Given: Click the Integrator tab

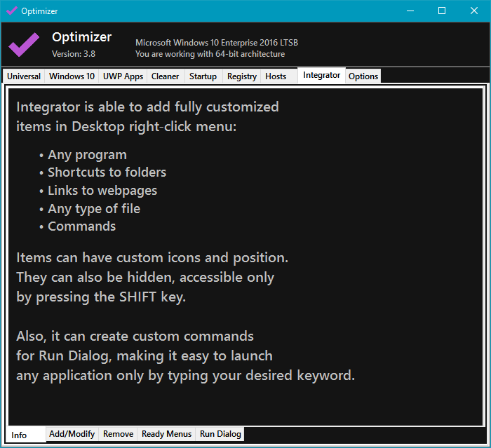Looking at the screenshot, I should pos(321,75).
